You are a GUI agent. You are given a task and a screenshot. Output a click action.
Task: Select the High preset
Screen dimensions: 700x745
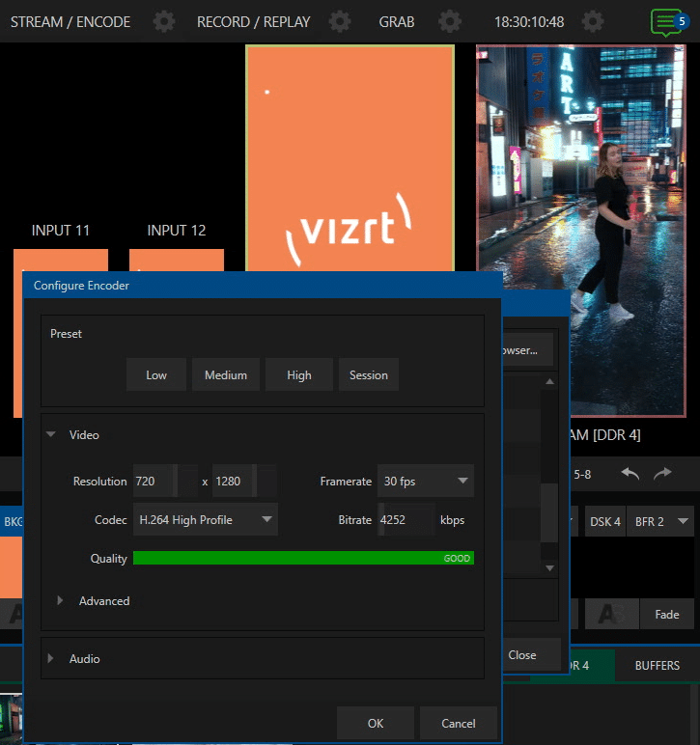[x=299, y=375]
